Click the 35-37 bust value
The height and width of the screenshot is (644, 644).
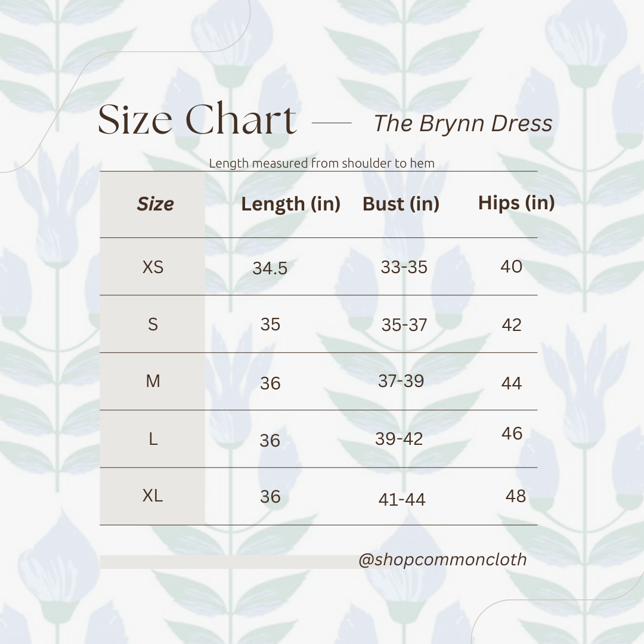pyautogui.click(x=404, y=325)
